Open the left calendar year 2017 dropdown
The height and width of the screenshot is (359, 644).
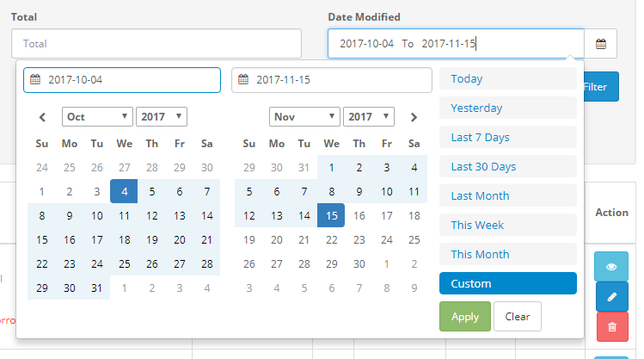(x=162, y=117)
